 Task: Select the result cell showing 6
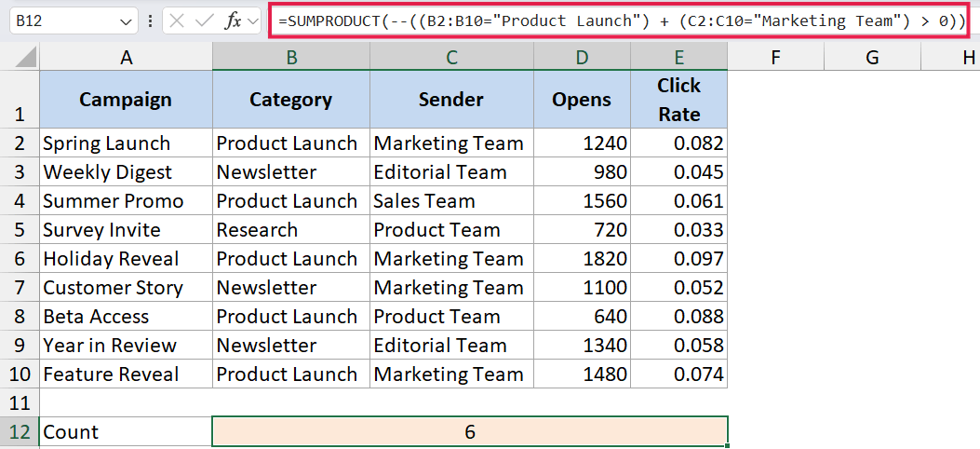(x=470, y=431)
